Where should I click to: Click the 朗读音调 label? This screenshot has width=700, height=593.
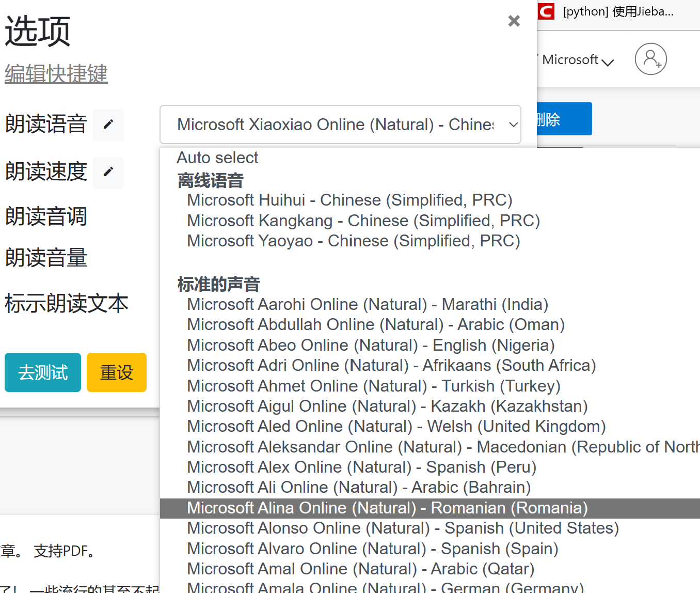click(x=46, y=216)
